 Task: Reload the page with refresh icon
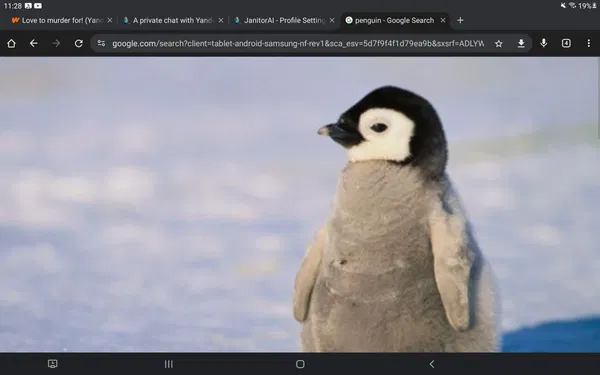coord(78,44)
